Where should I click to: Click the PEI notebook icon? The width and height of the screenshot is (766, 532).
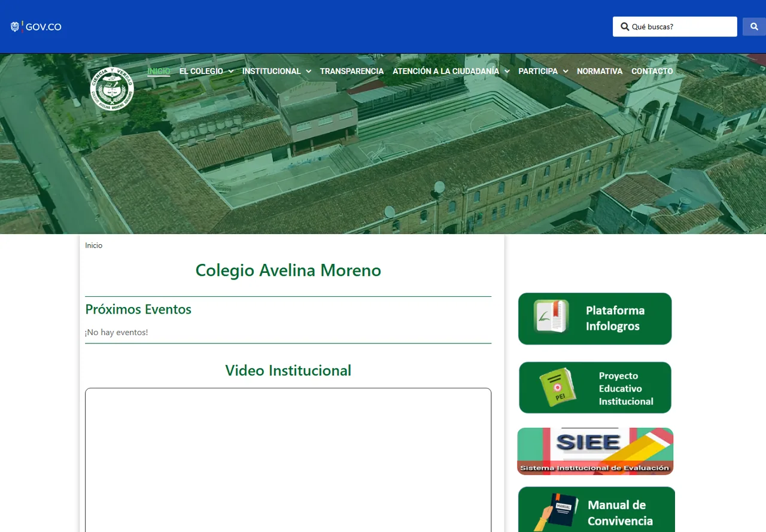(x=558, y=388)
